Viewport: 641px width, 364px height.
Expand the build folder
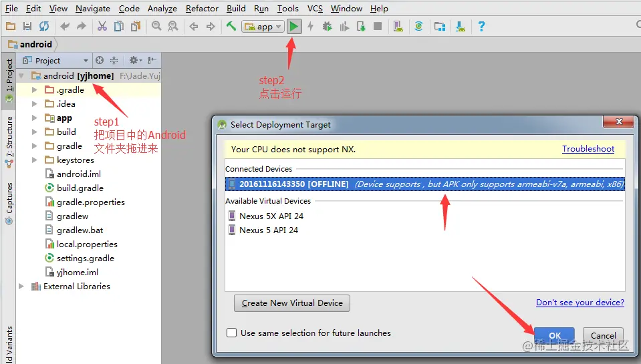click(35, 132)
